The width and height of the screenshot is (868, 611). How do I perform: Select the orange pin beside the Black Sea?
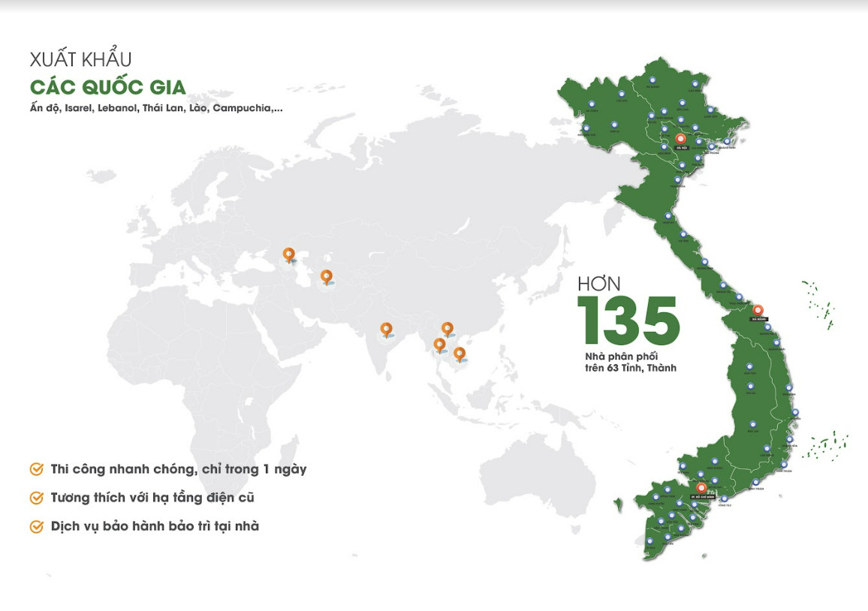pos(288,254)
